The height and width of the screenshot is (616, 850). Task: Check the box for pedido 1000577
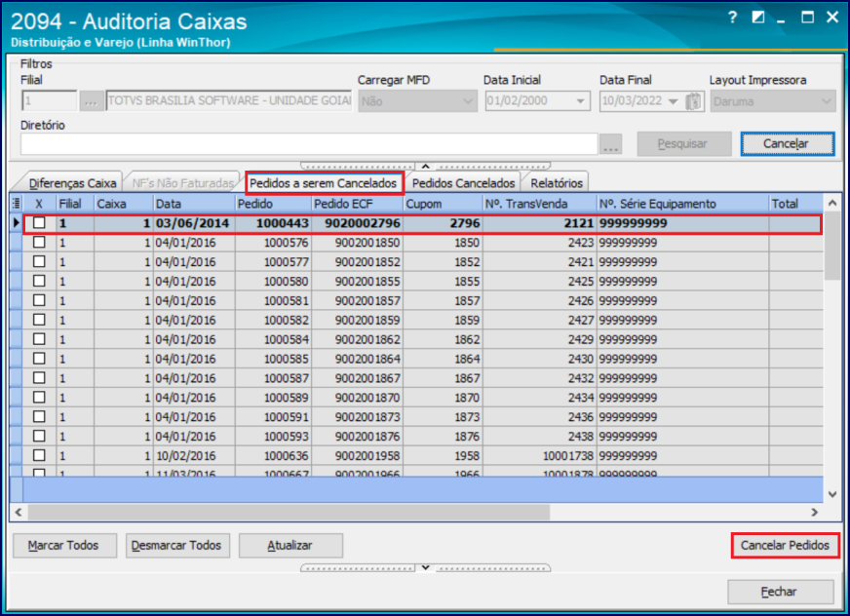point(39,261)
